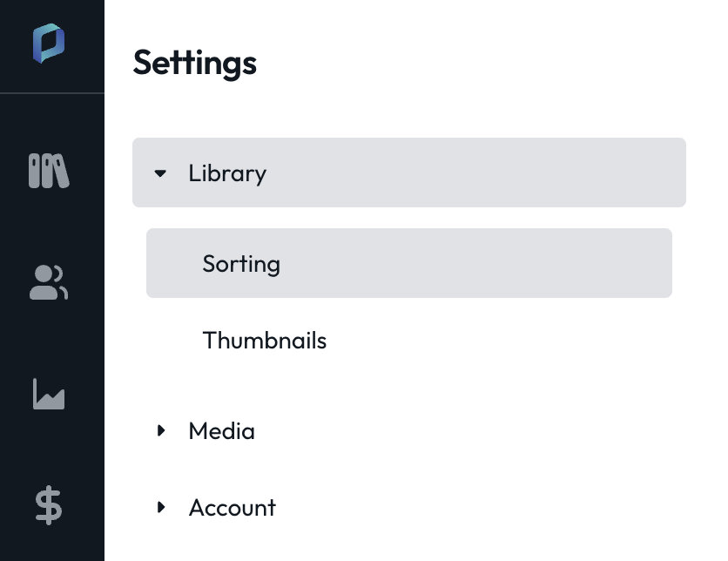
Task: Open the users sidebar icon
Action: click(49, 282)
